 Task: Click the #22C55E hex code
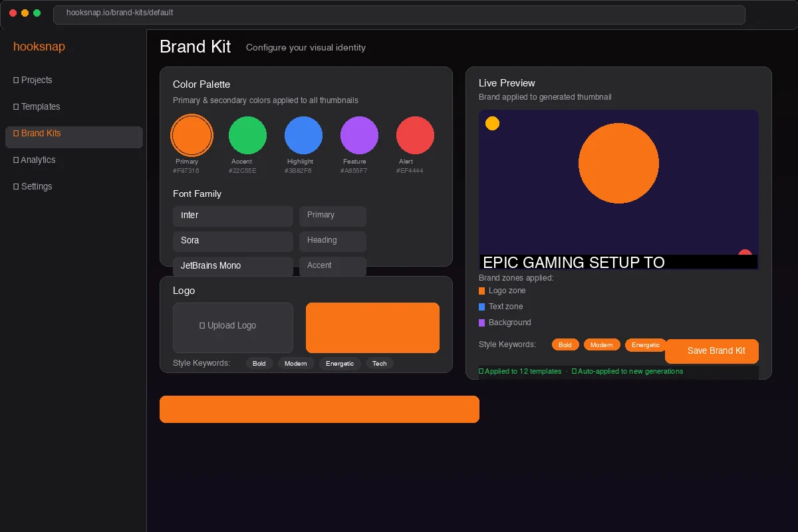(x=242, y=171)
